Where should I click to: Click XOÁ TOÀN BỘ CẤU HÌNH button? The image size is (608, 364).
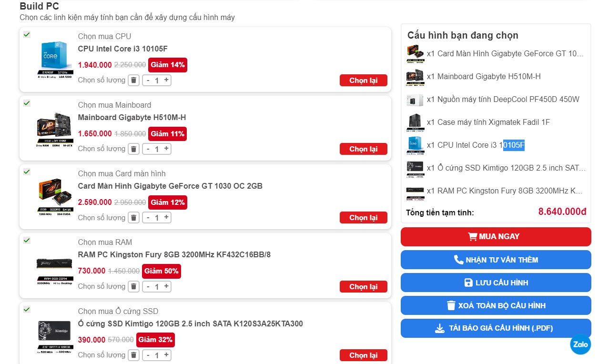pos(496,305)
